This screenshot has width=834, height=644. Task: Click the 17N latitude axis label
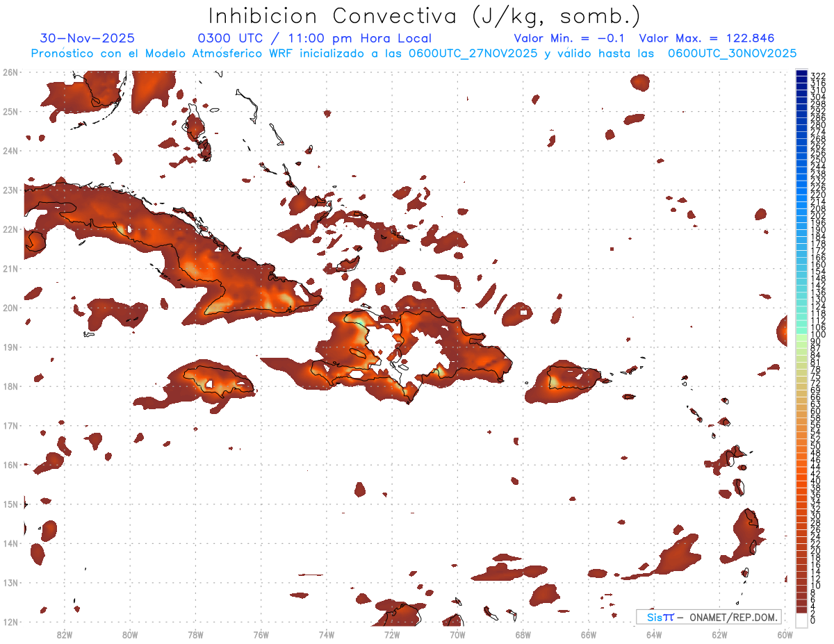pyautogui.click(x=10, y=425)
